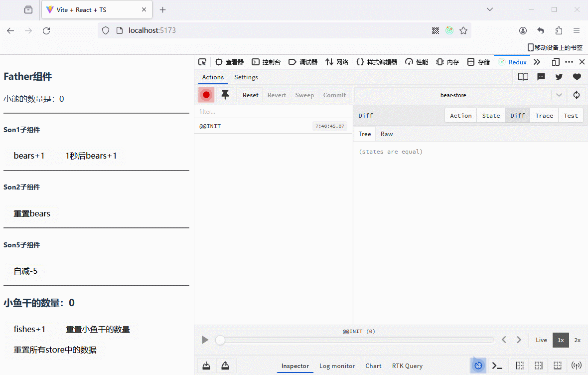The height and width of the screenshot is (375, 588).
Task: Click the remote antenna icon
Action: tap(577, 366)
